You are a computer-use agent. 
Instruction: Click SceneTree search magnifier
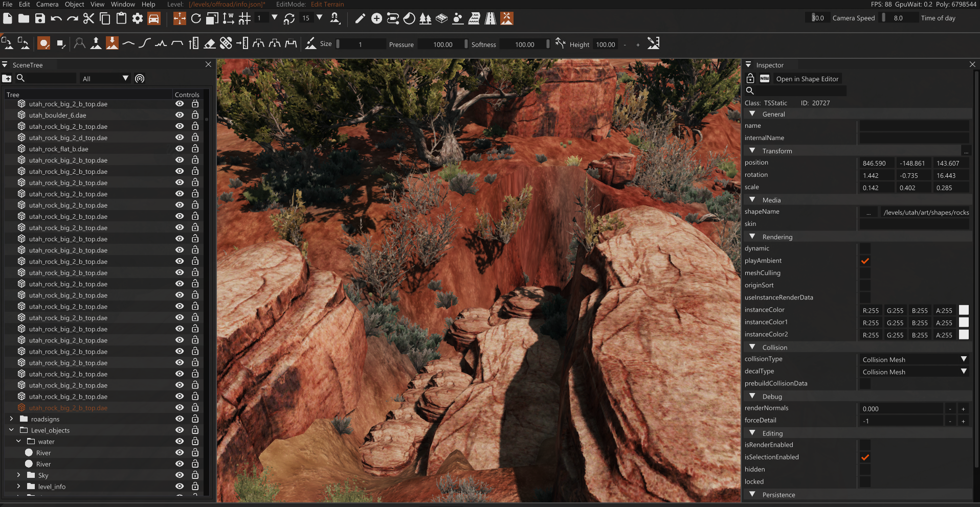pos(20,78)
